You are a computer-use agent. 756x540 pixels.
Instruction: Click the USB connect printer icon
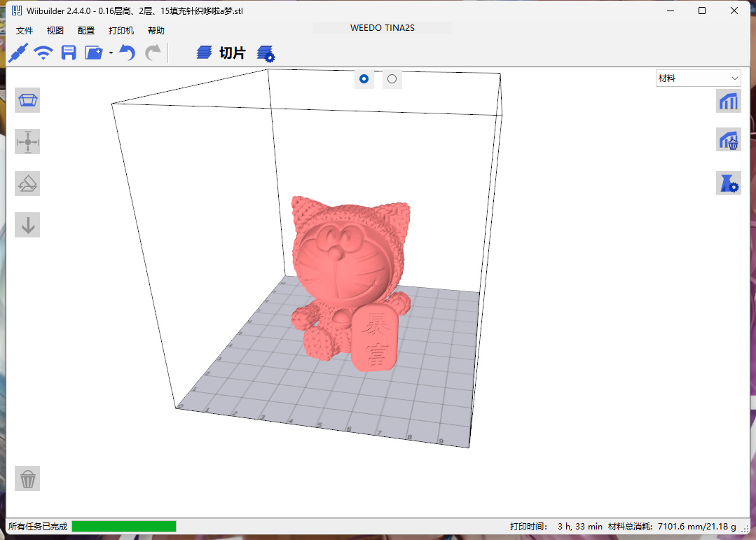point(18,52)
